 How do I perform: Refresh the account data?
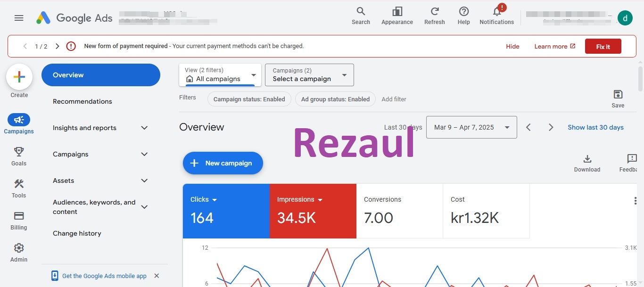click(435, 16)
